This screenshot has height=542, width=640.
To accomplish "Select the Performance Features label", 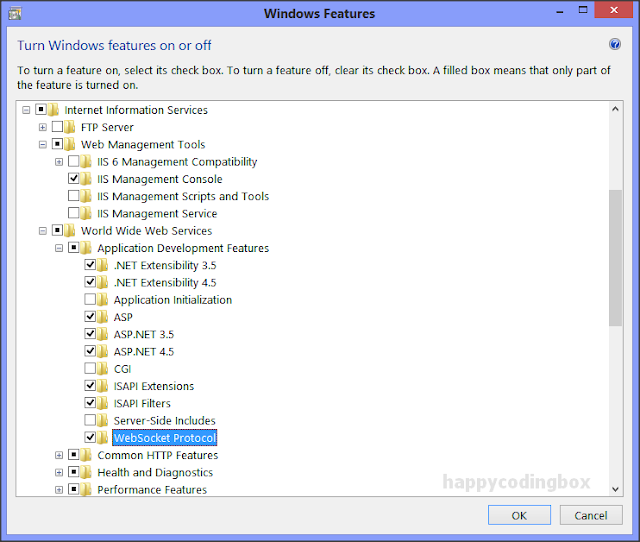I will click(x=152, y=489).
